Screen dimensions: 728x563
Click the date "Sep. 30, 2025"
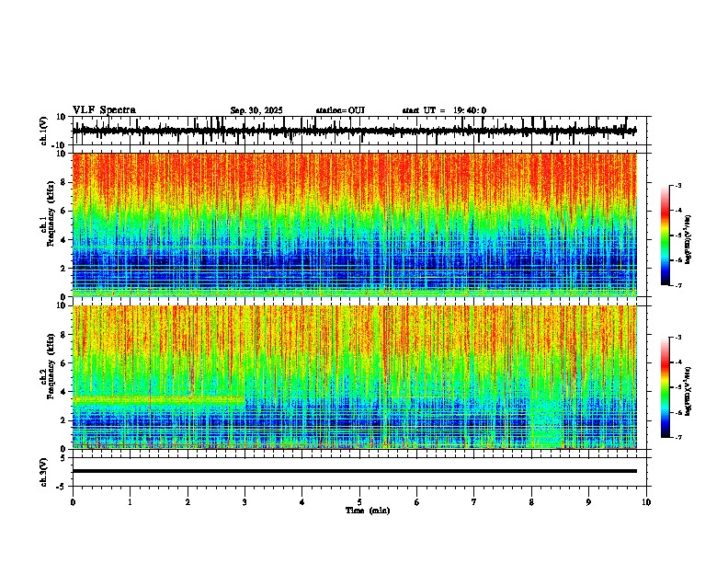256,110
